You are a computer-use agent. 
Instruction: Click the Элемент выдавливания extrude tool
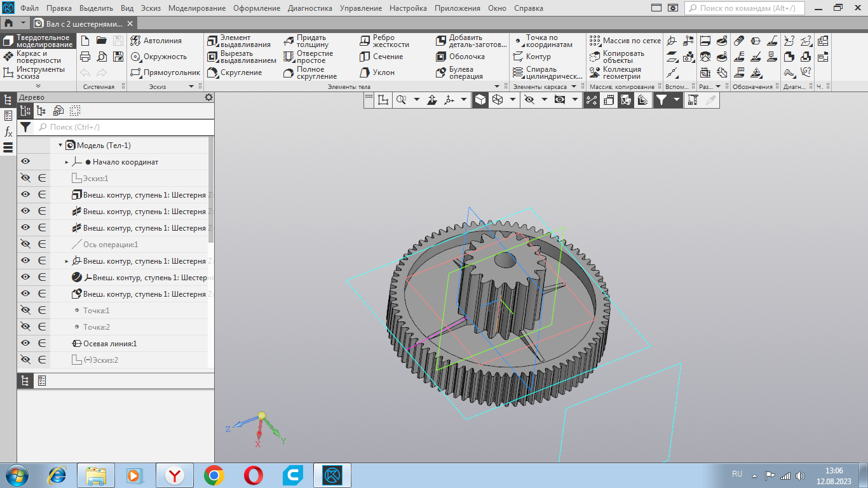(239, 41)
